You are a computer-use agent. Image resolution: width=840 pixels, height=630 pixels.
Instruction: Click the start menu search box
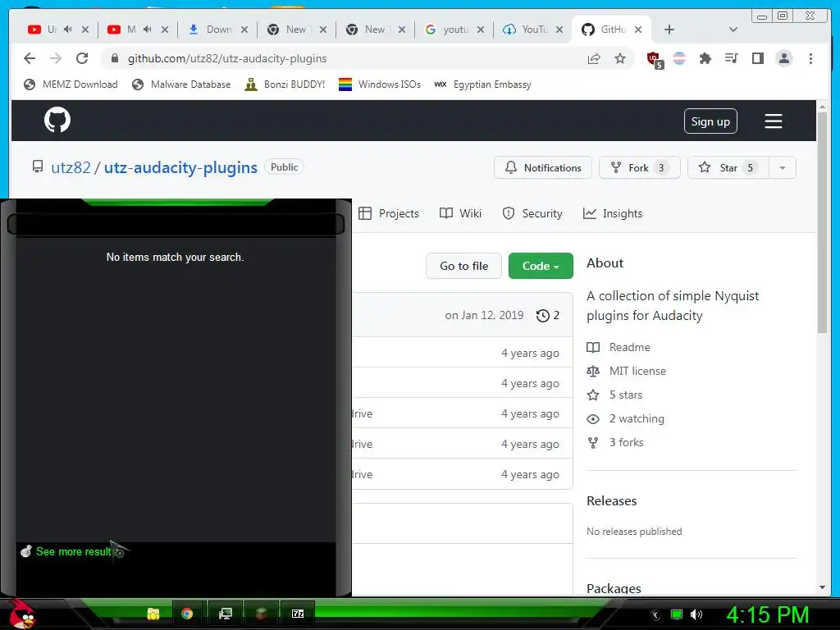176,225
